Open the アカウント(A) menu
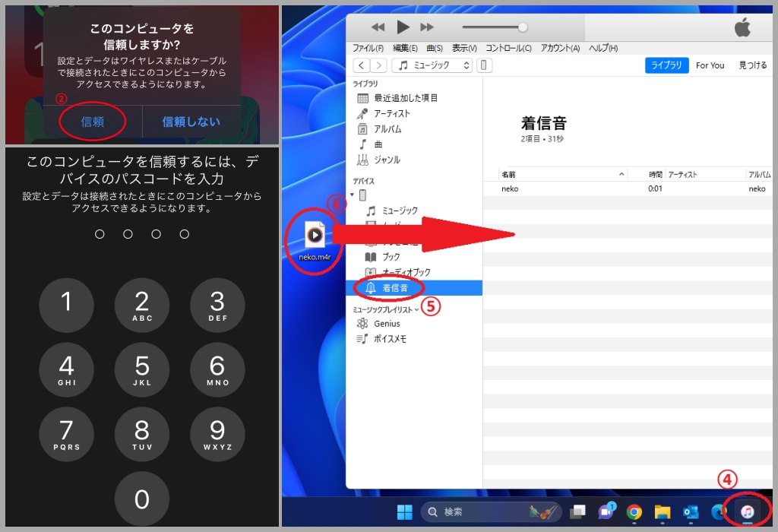Image resolution: width=778 pixels, height=532 pixels. click(560, 48)
